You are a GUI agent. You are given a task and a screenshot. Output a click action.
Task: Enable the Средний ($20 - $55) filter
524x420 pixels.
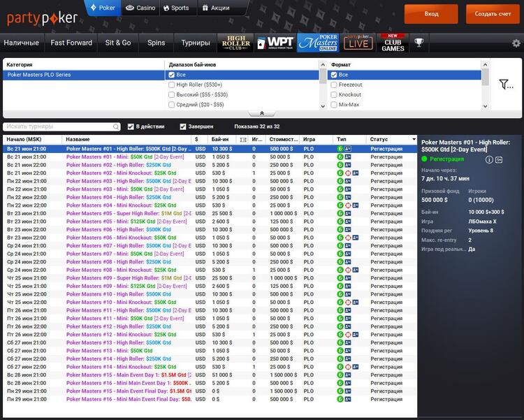coord(172,105)
